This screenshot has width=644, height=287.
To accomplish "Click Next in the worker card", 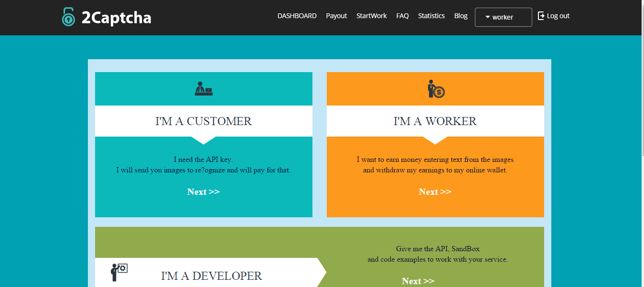I will click(435, 192).
